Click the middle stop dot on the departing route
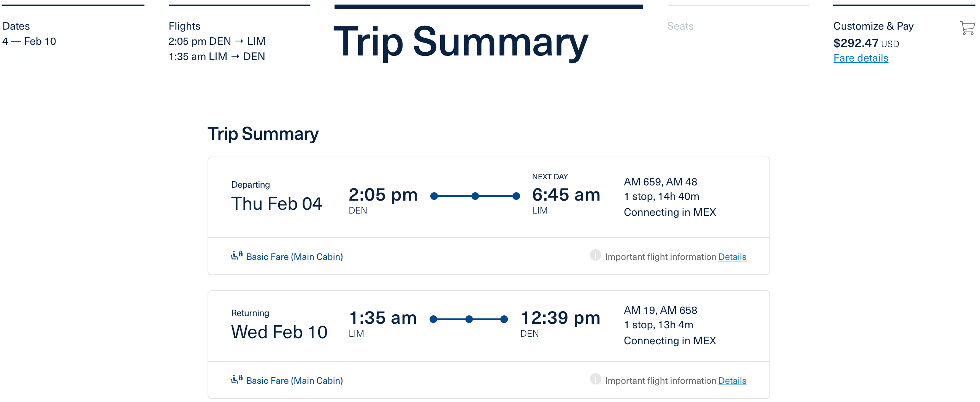980x402 pixels. click(475, 196)
